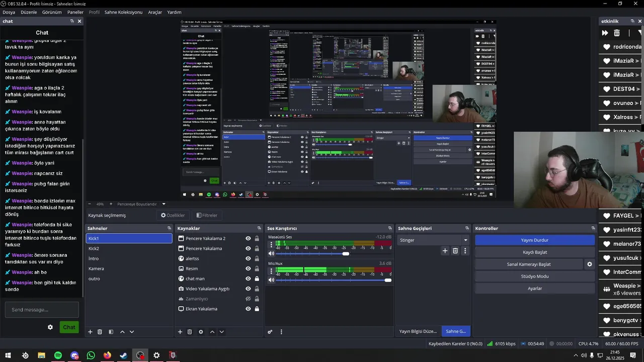Open source properties gear in Kaynaklar panel
Viewport: 644px width, 362px height.
[x=201, y=332]
